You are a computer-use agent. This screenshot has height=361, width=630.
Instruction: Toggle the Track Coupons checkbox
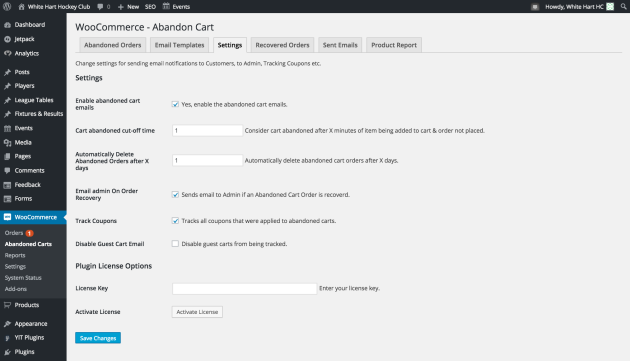(x=175, y=221)
